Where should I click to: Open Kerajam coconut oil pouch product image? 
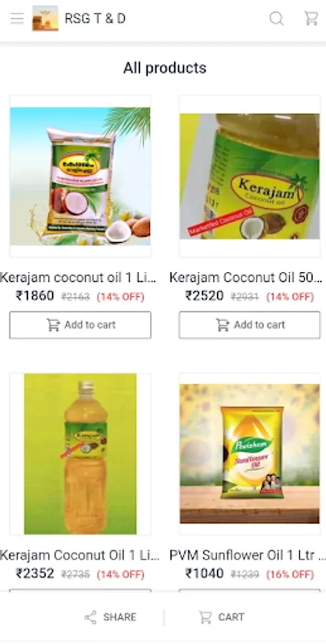[x=80, y=176]
